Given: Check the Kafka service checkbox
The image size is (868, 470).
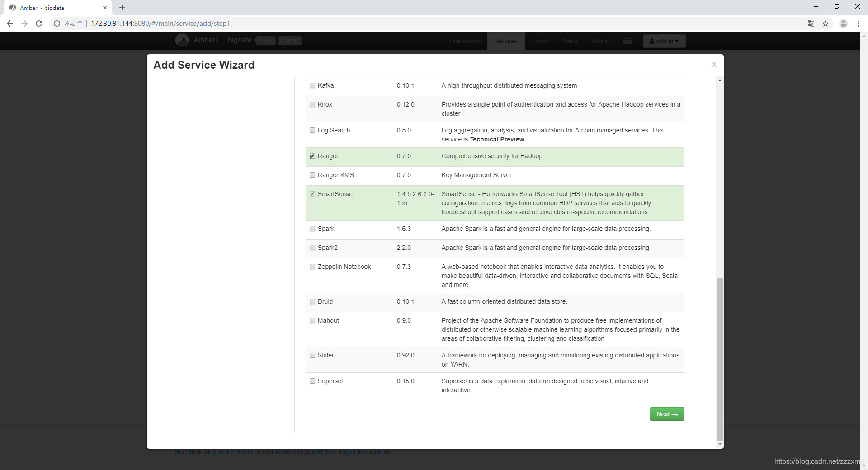Looking at the screenshot, I should (x=312, y=85).
